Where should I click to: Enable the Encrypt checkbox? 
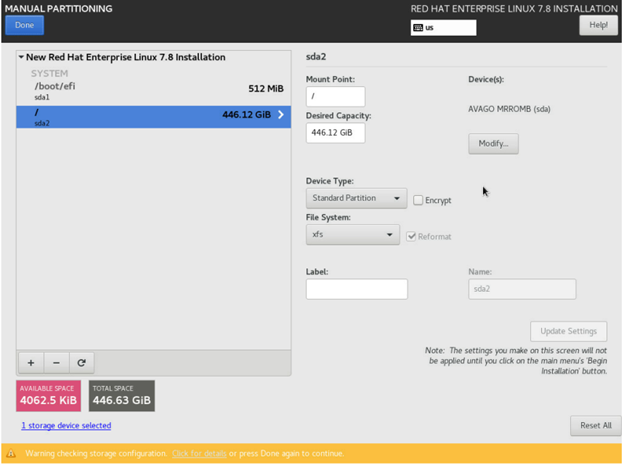[418, 200]
